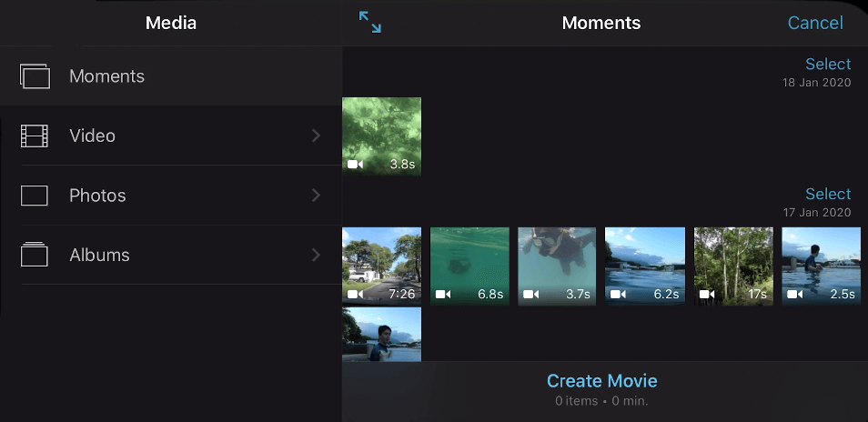The width and height of the screenshot is (868, 422).
Task: Tap Cancel to dismiss media picker
Action: point(815,24)
